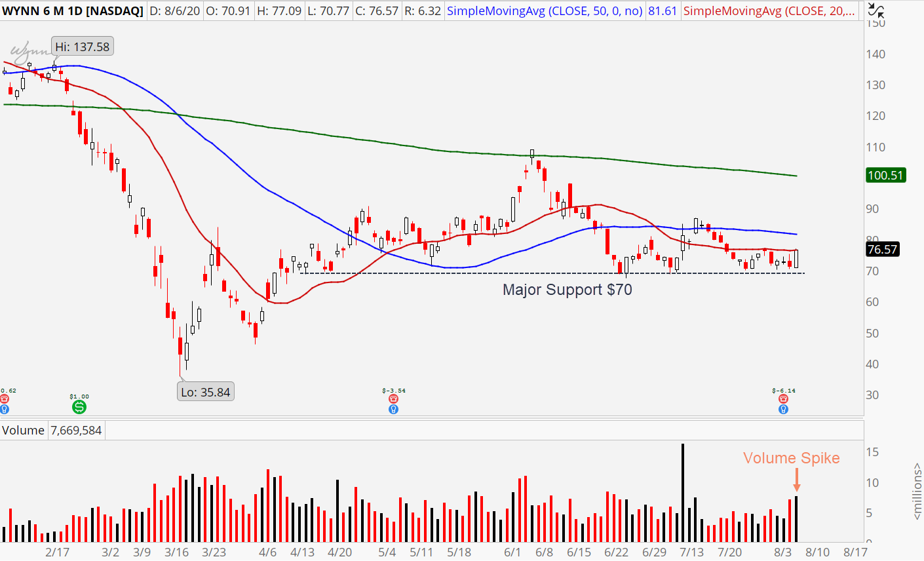The width and height of the screenshot is (924, 561).
Task: Click the 7,669,584 volume value
Action: (76, 431)
